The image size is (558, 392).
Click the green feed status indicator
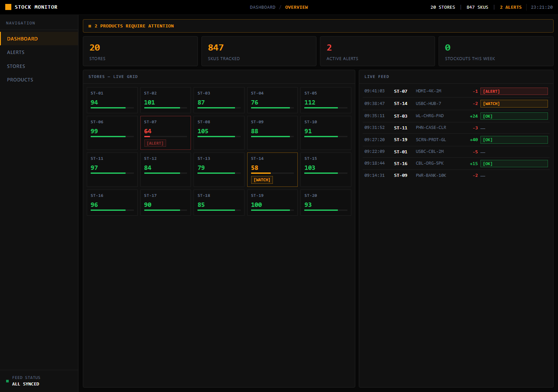pos(7,381)
